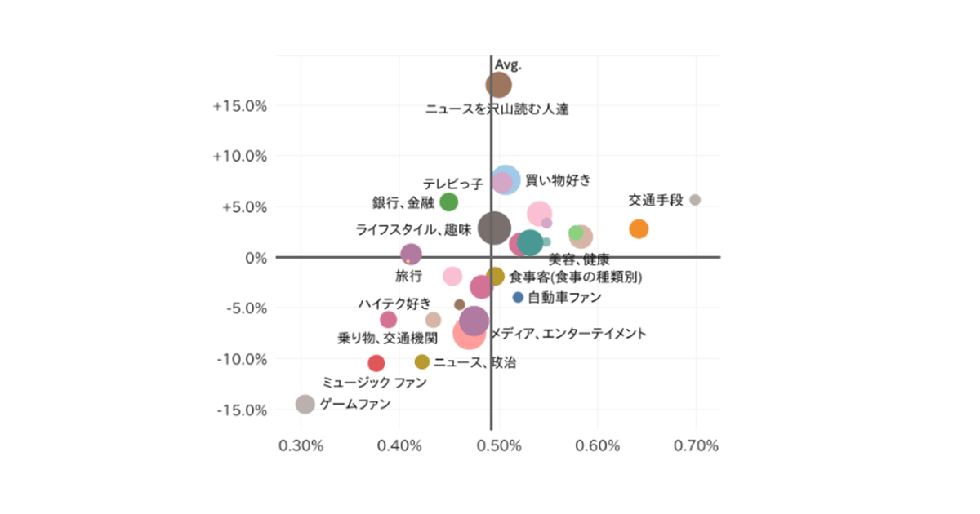Click the brown bubble above ニュースを沢山読む人達
Viewport: 980px width, 514px height.
click(499, 84)
